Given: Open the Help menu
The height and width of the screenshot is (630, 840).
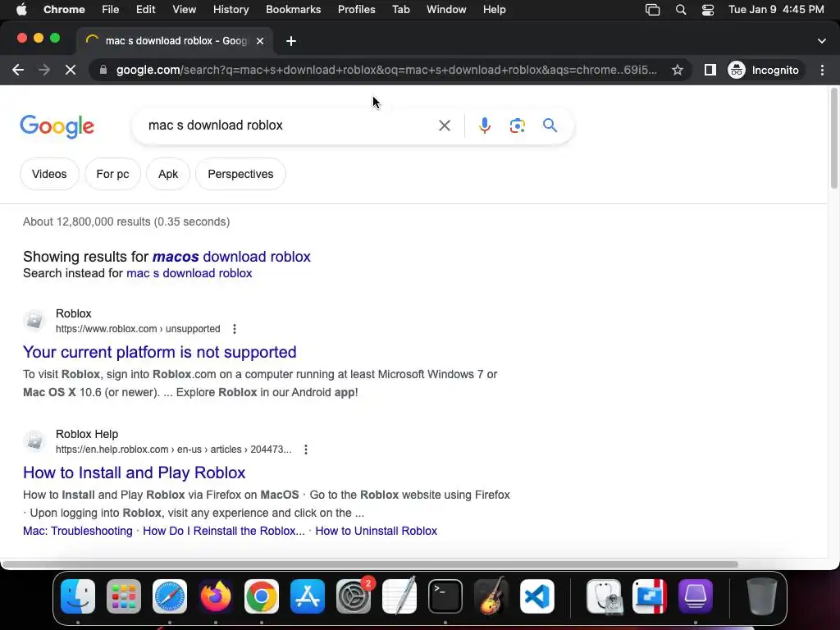Looking at the screenshot, I should click(x=494, y=10).
